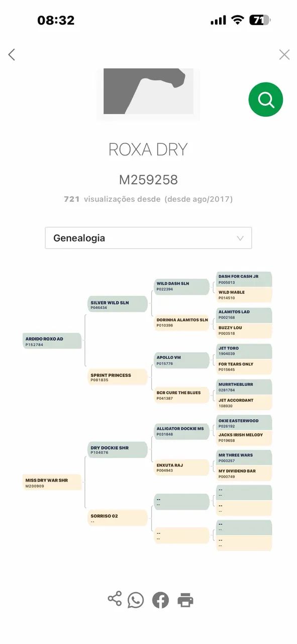The image size is (297, 644).
Task: Open SPRINT PRINCESS entry
Action: point(118,377)
